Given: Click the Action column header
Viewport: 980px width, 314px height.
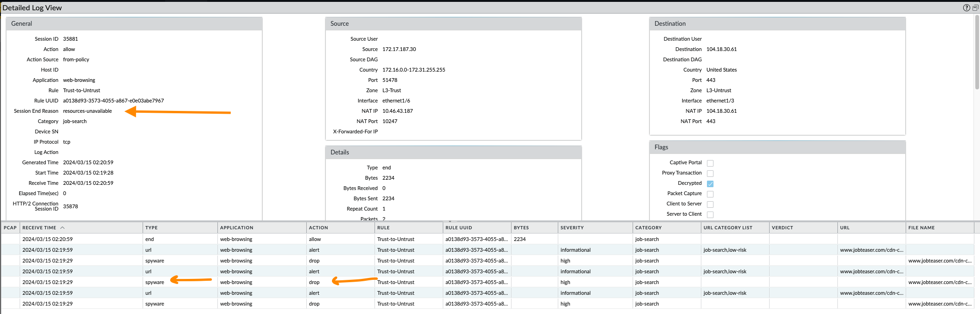Looking at the screenshot, I should click(x=318, y=228).
